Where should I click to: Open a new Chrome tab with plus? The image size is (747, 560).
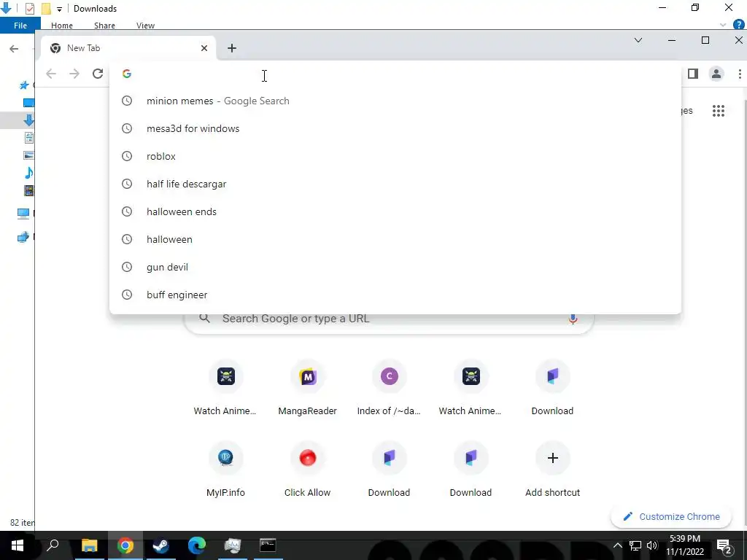[x=231, y=48]
